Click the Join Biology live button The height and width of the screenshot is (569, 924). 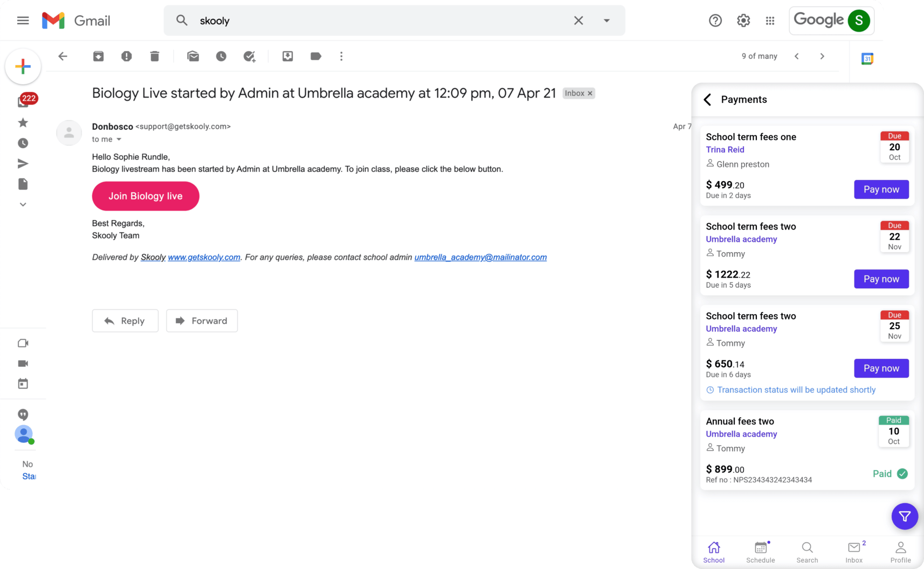pyautogui.click(x=146, y=196)
